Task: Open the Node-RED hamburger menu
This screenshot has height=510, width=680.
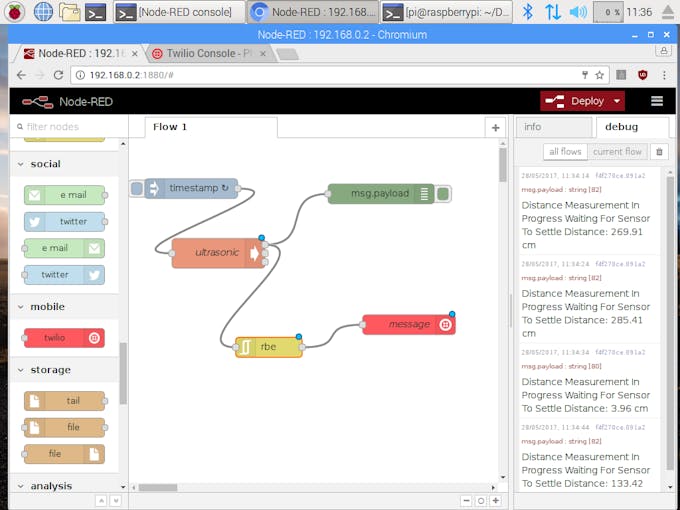Action: (657, 101)
